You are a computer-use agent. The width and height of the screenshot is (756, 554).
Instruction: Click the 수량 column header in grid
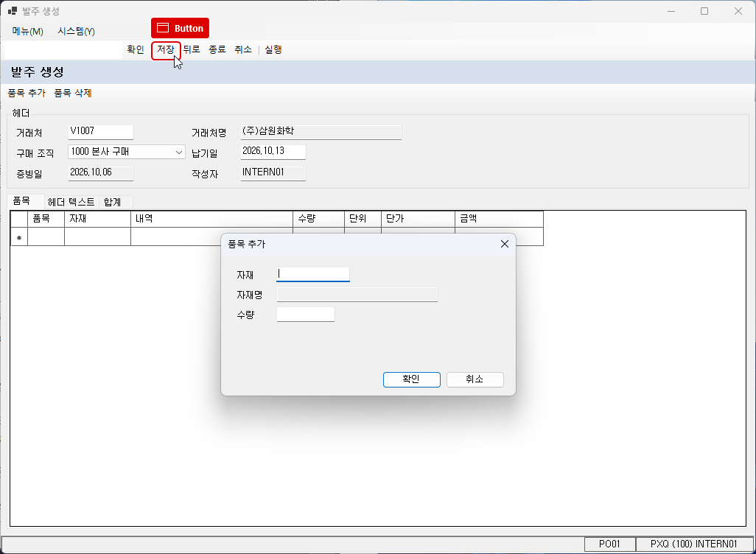tap(319, 219)
